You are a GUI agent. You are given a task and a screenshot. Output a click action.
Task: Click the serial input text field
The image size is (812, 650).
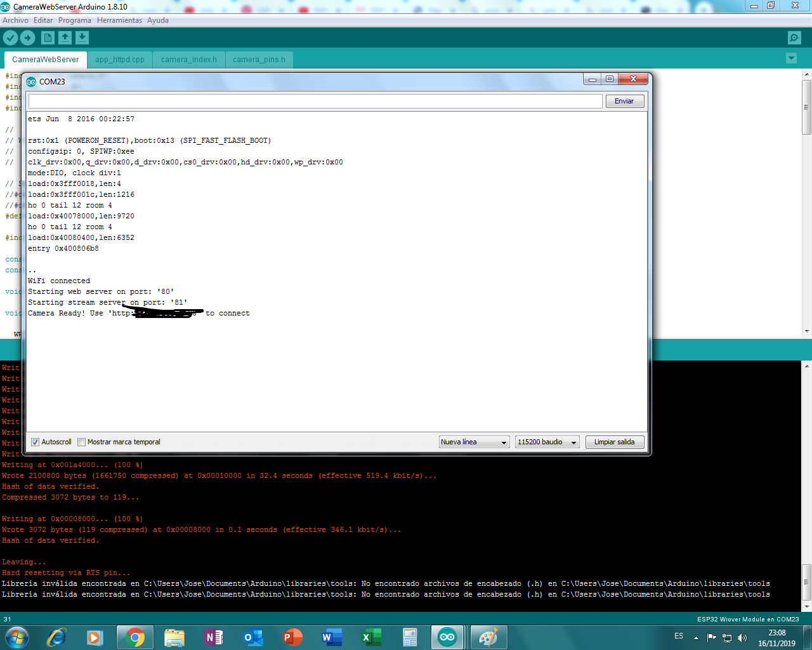pyautogui.click(x=315, y=101)
